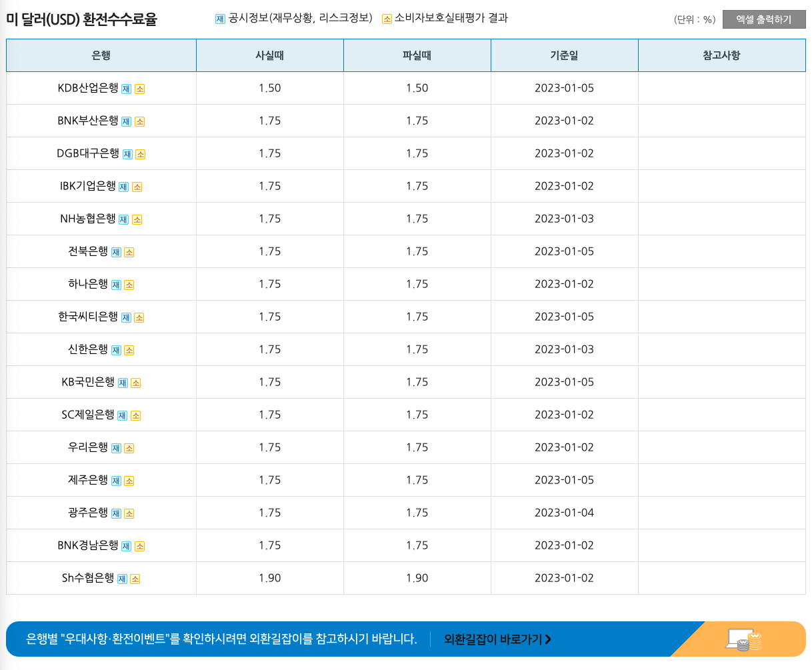Click the 사실때 column header

click(270, 55)
